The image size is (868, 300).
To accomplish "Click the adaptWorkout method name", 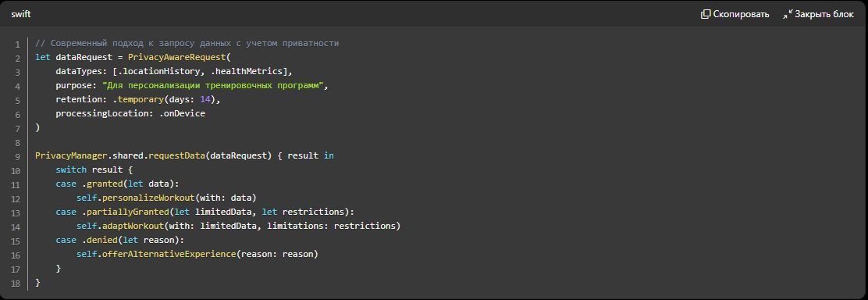I will pos(133,227).
